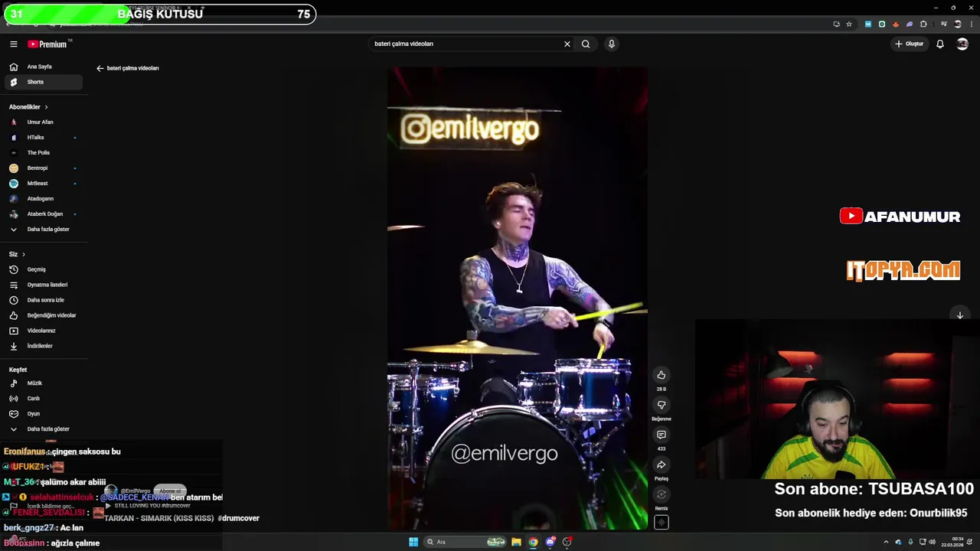Like the Short with thumbs up

[x=661, y=375]
